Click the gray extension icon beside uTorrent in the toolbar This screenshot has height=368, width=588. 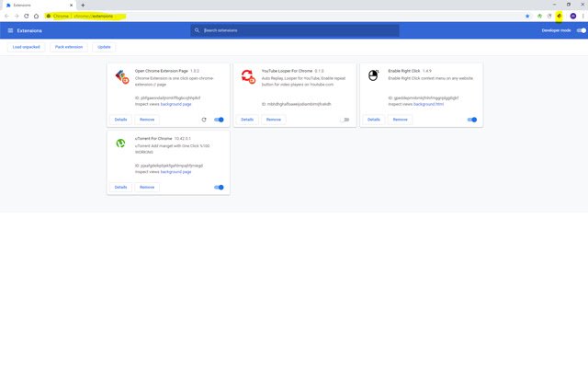point(549,17)
